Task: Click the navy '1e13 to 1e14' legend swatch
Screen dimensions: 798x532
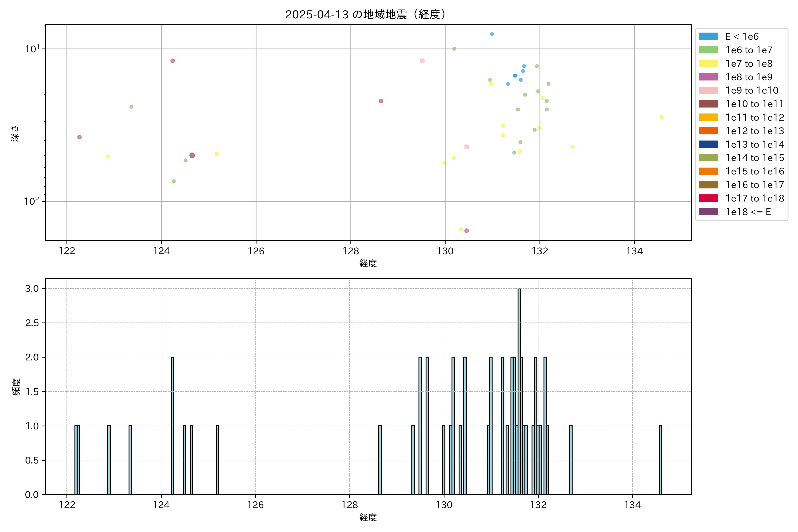Action: [x=708, y=144]
